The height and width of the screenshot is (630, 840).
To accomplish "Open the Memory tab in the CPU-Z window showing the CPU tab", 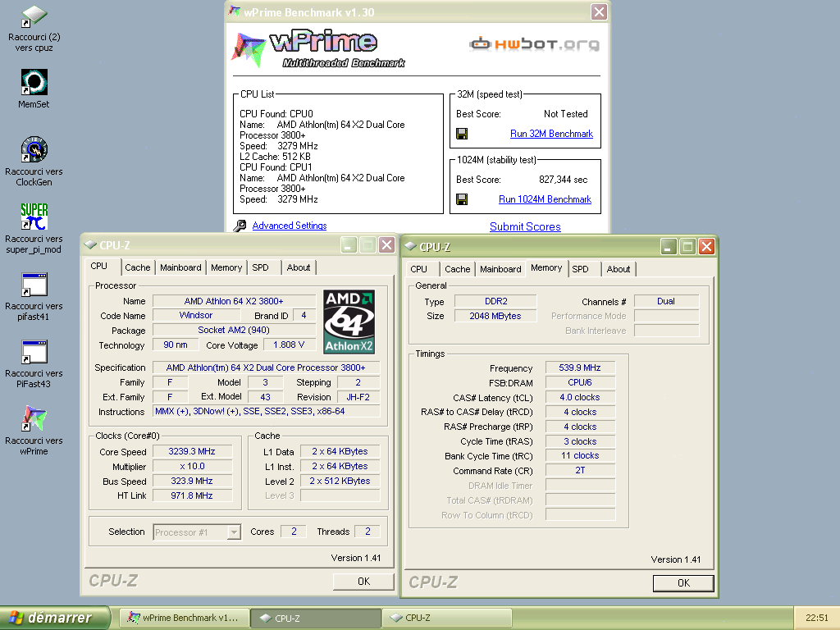I will [x=226, y=267].
